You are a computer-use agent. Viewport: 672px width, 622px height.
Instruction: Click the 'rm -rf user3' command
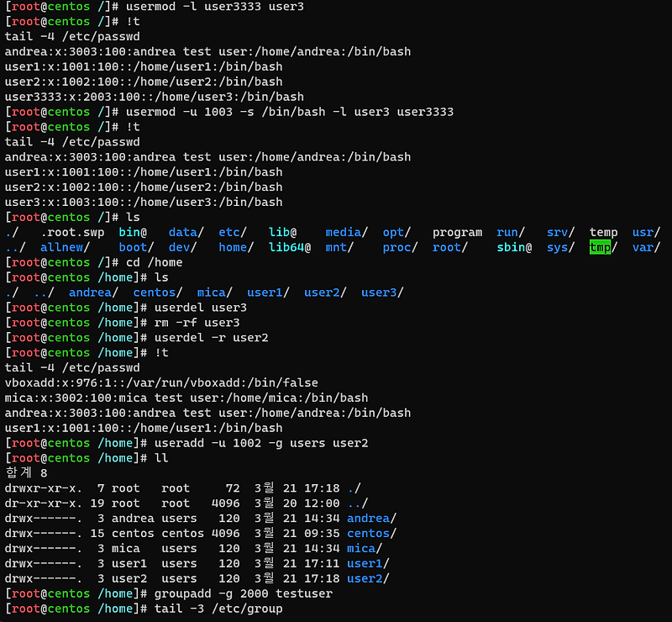197,323
